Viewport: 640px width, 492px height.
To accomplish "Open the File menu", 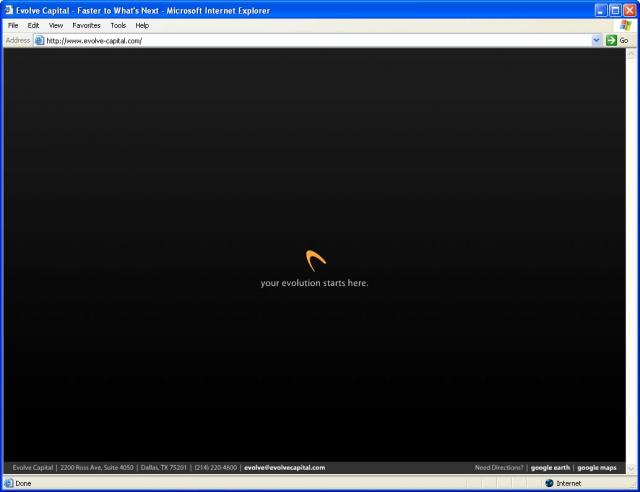I will pos(13,25).
